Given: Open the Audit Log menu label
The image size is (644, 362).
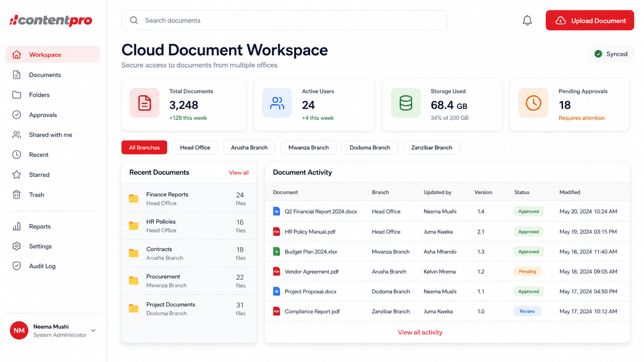Looking at the screenshot, I should click(x=42, y=266).
